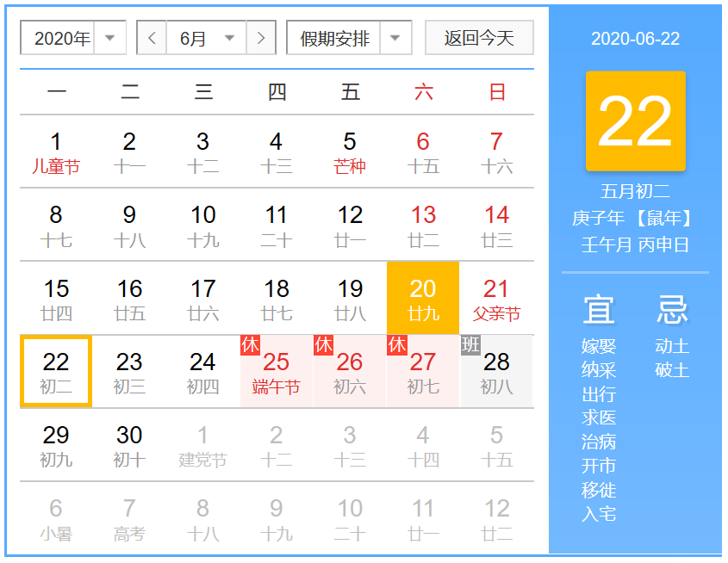The image size is (728, 563).
Task: Click the large orange 22 date tile
Action: coord(635,121)
